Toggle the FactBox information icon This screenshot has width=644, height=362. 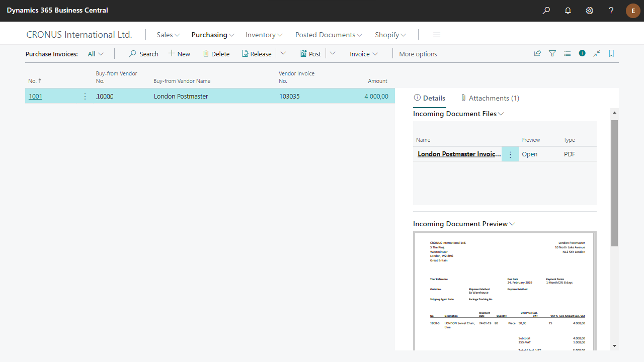[582, 53]
